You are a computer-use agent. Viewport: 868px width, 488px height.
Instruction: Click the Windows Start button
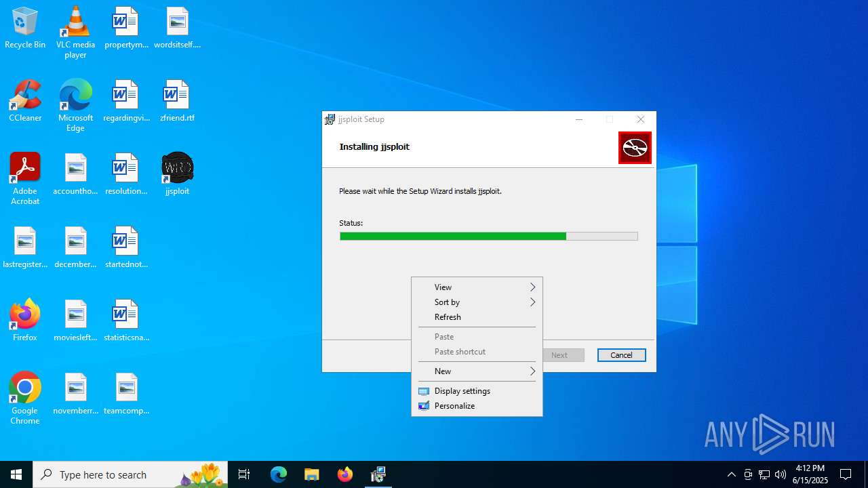coord(16,474)
